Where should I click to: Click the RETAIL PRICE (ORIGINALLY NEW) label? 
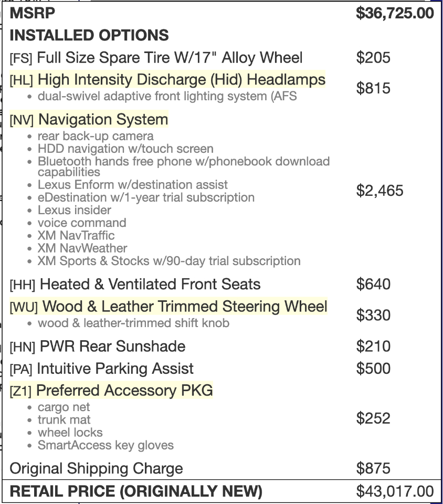tap(136, 491)
